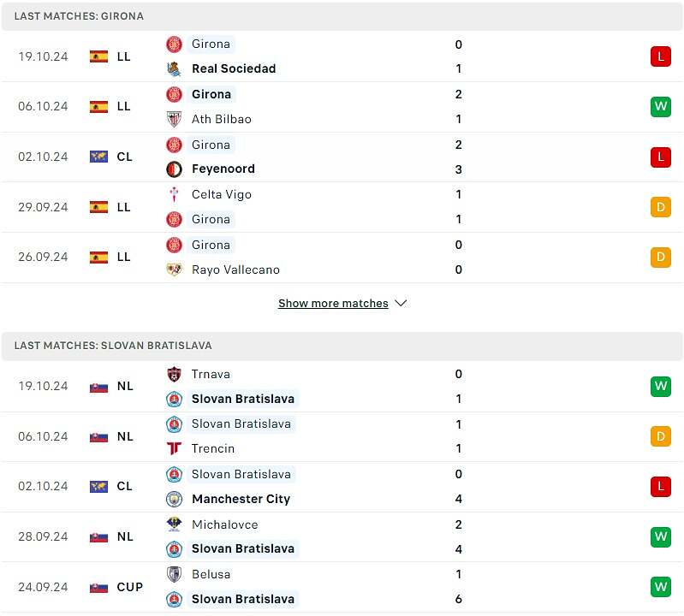Click the Manchester City crest icon
Screen dimensions: 684x616
click(x=174, y=499)
